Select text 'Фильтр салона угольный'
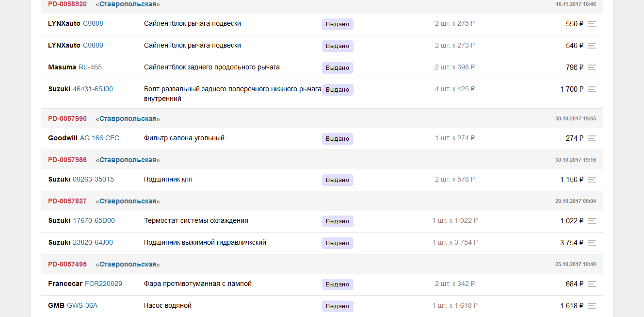 (184, 138)
